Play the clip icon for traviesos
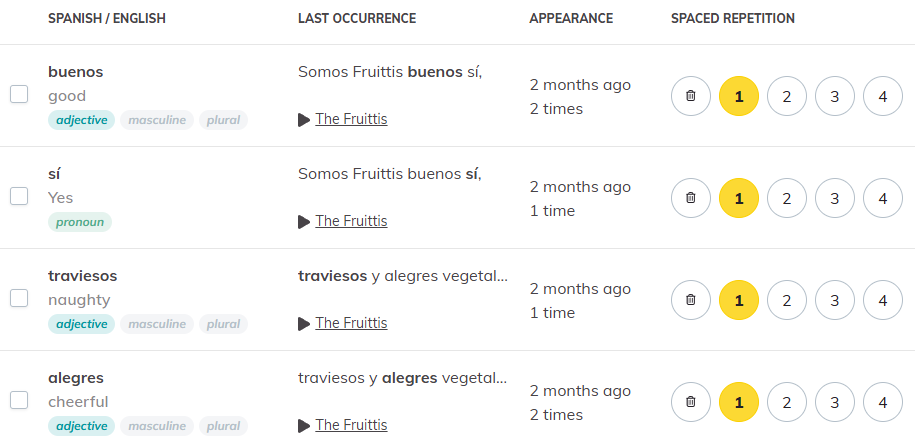The width and height of the screenshot is (915, 442). (303, 323)
